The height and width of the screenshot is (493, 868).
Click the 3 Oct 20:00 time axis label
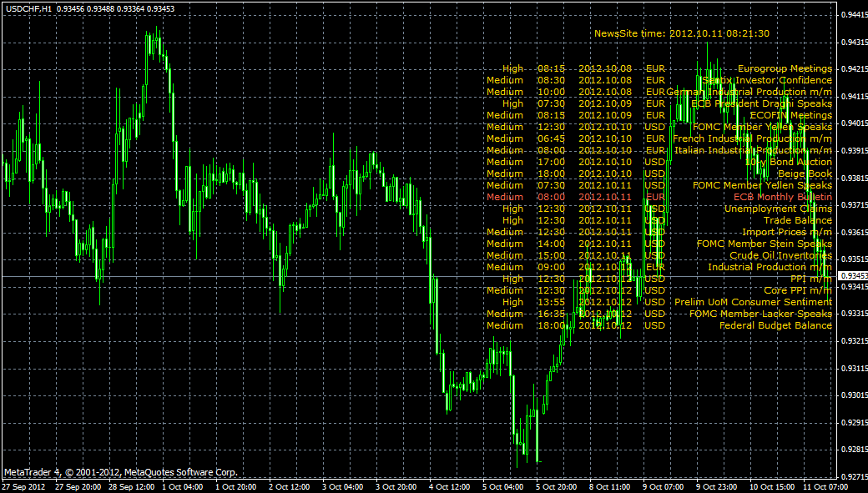point(396,487)
